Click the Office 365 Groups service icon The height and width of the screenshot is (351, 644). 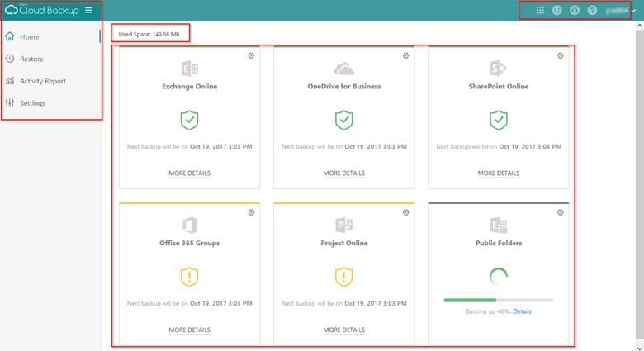[x=189, y=225]
